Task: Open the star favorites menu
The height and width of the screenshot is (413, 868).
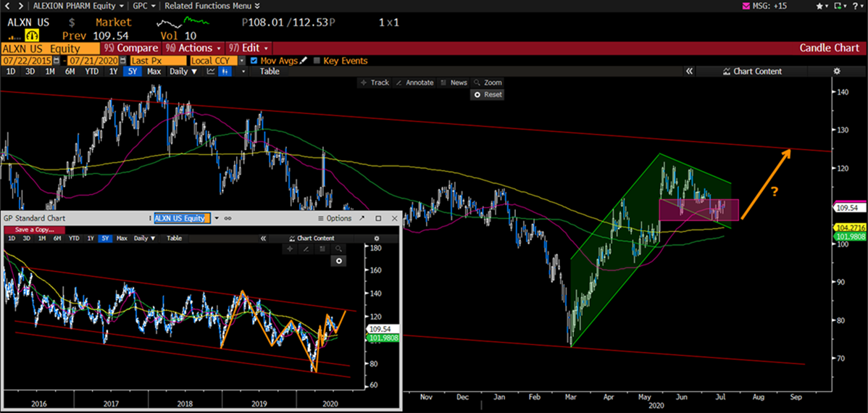Action: pyautogui.click(x=822, y=6)
